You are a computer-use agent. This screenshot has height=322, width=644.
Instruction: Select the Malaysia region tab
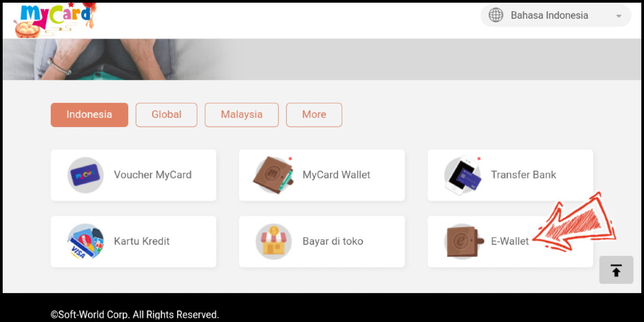pyautogui.click(x=241, y=115)
